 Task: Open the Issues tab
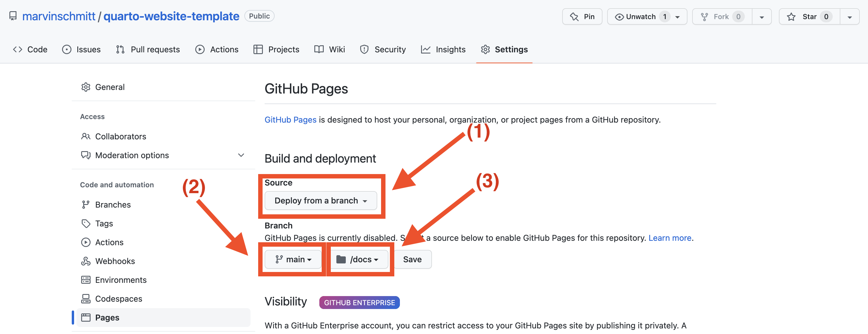pyautogui.click(x=81, y=50)
